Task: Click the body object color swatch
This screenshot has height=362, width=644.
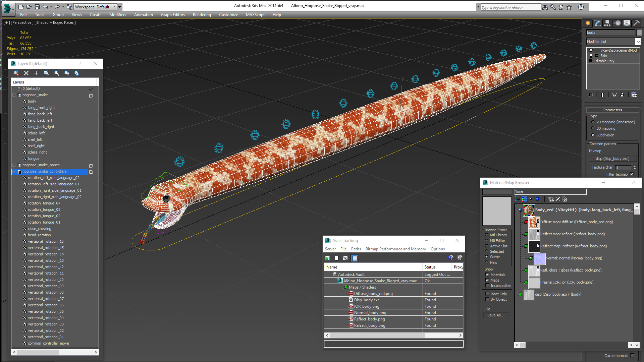Action: pyautogui.click(x=639, y=33)
